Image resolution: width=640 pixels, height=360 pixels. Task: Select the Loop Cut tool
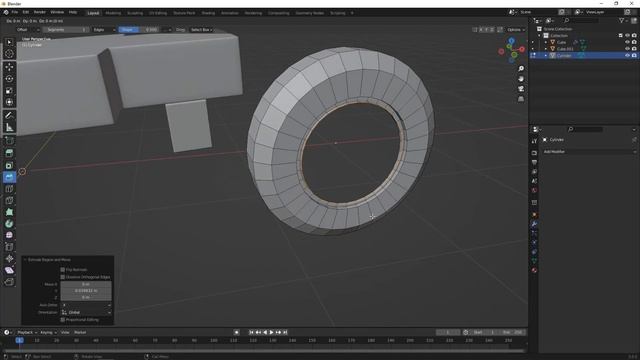click(9, 189)
